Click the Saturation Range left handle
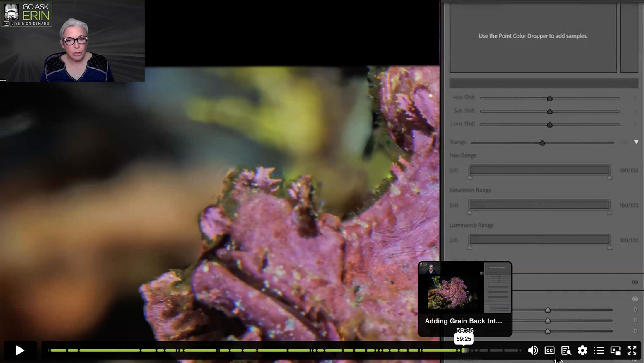 click(x=469, y=212)
